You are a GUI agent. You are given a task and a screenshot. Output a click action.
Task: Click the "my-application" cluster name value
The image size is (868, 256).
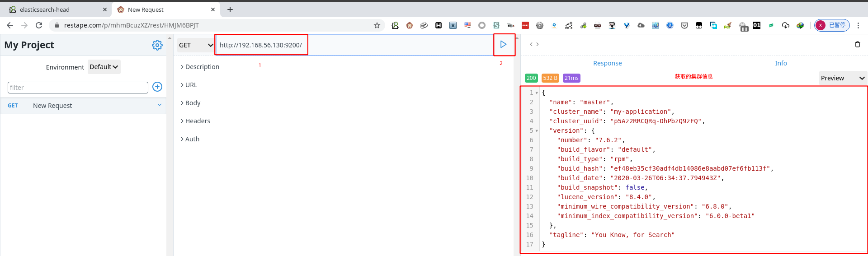tap(641, 112)
